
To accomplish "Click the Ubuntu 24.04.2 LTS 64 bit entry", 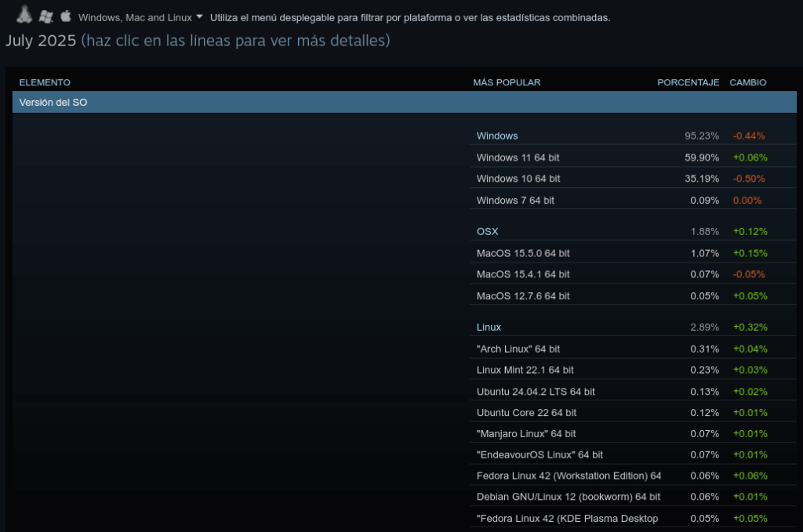I will [536, 392].
